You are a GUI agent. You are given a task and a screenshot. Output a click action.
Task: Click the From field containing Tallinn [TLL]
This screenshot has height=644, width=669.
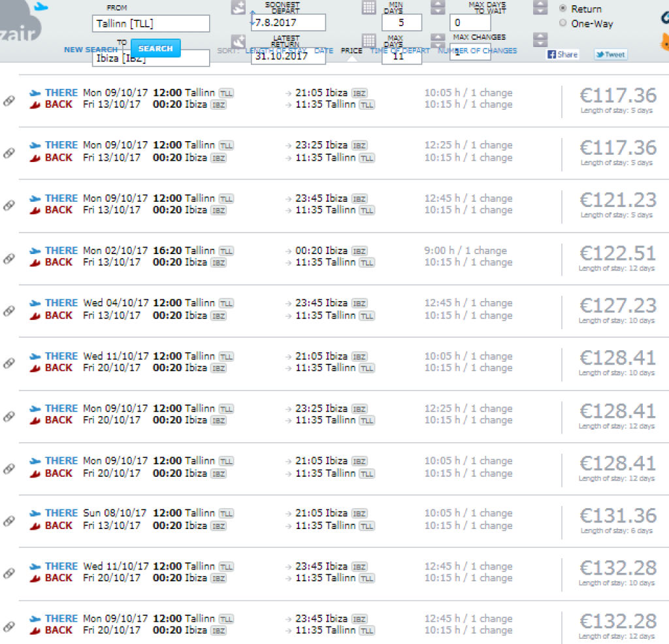pyautogui.click(x=151, y=24)
